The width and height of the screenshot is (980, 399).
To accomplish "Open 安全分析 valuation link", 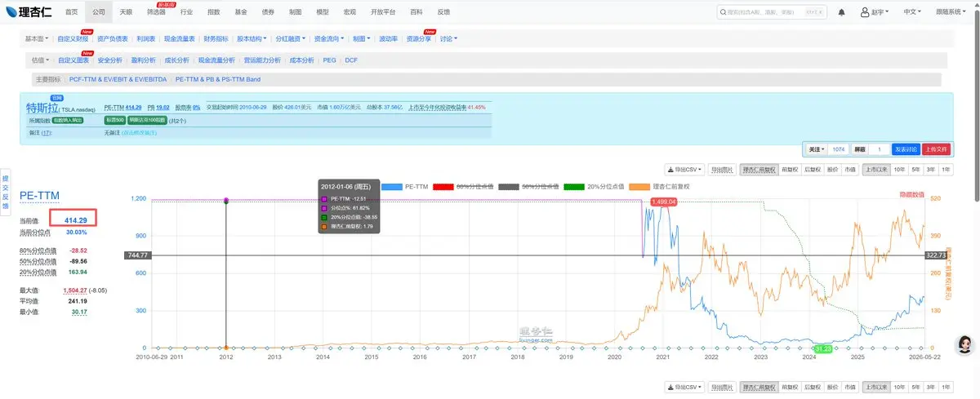I will coord(109,60).
